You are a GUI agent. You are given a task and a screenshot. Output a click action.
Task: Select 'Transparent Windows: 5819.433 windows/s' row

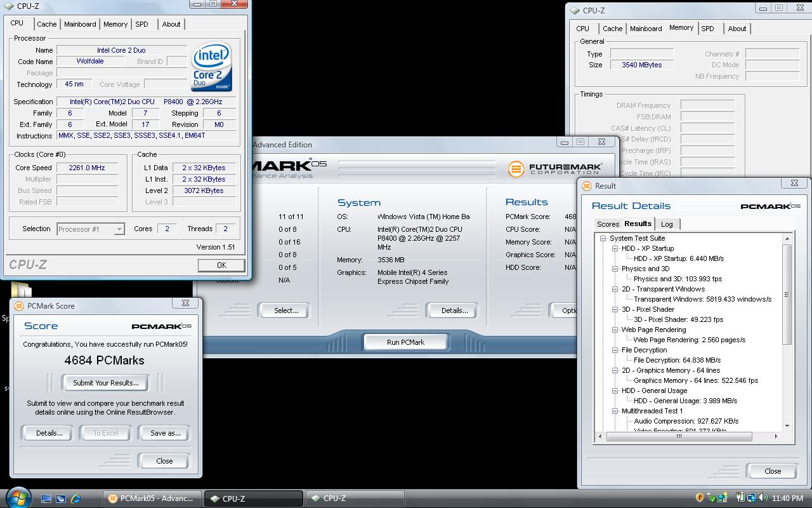point(702,299)
